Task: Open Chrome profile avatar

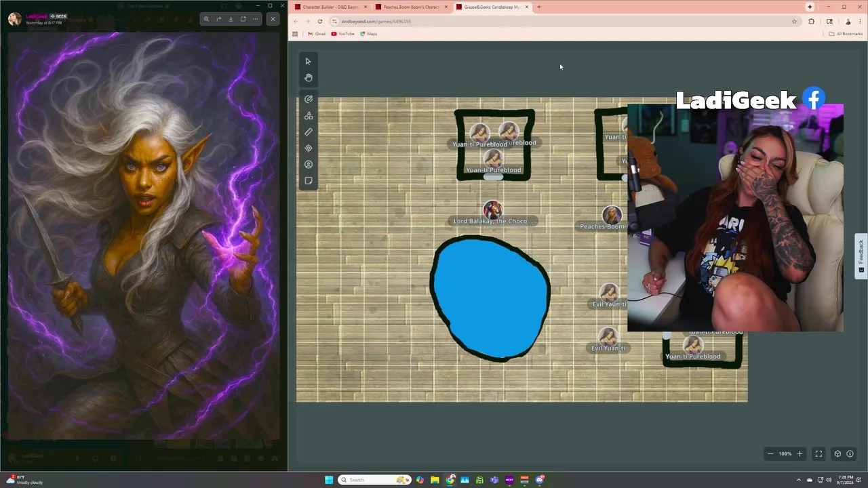Action: 848,21
